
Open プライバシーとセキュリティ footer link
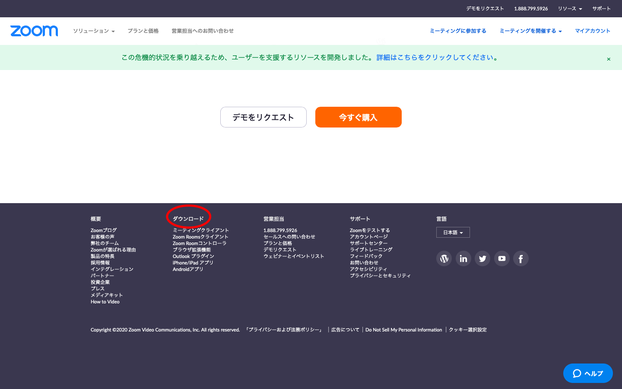380,276
